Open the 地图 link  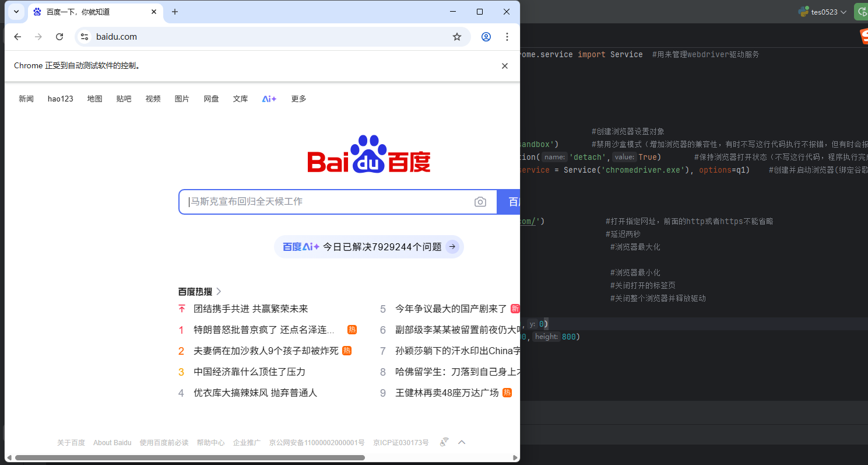click(95, 99)
